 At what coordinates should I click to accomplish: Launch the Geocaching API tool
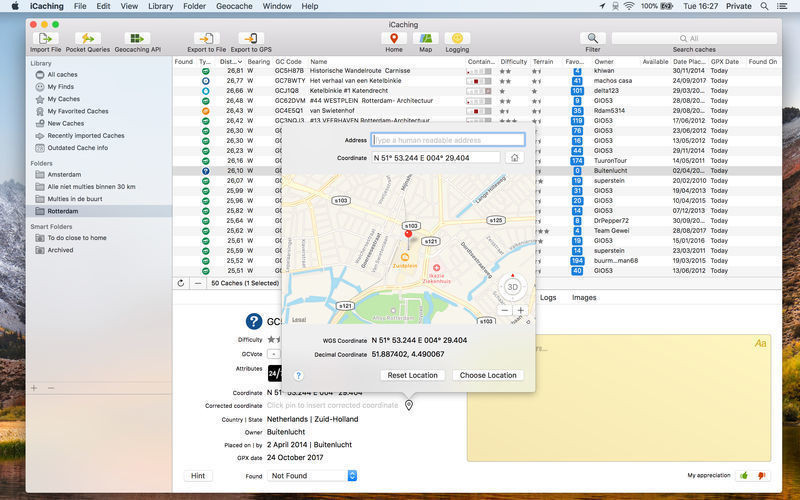[137, 39]
